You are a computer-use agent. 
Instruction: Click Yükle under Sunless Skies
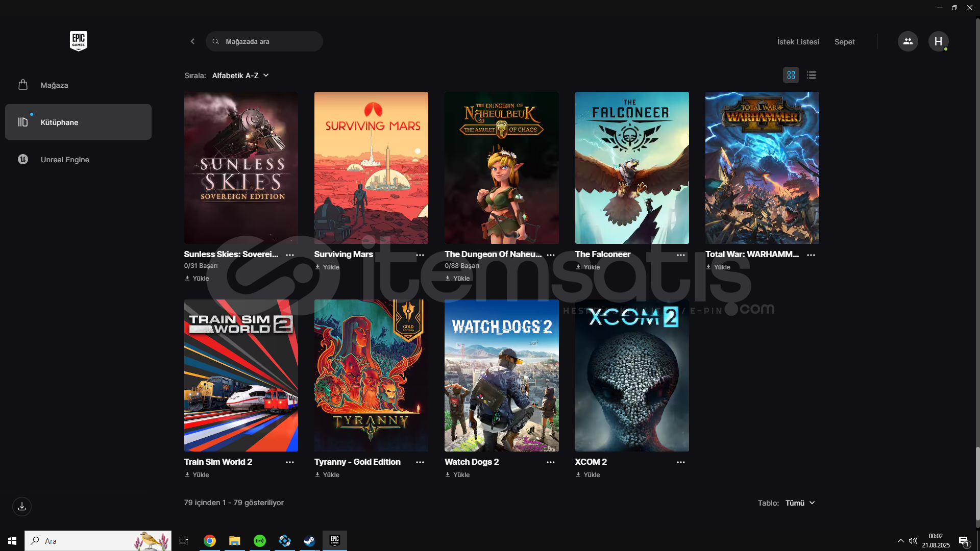pyautogui.click(x=197, y=279)
